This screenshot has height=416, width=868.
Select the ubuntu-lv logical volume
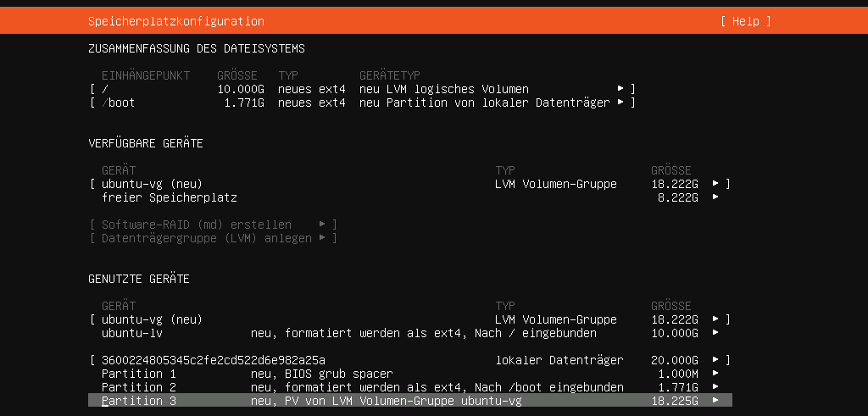[x=409, y=333]
